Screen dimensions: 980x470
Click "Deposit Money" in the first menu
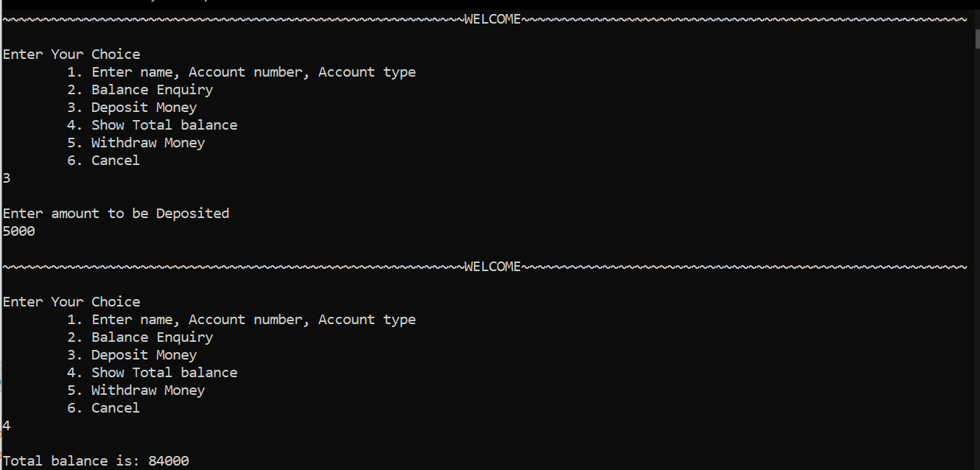144,108
